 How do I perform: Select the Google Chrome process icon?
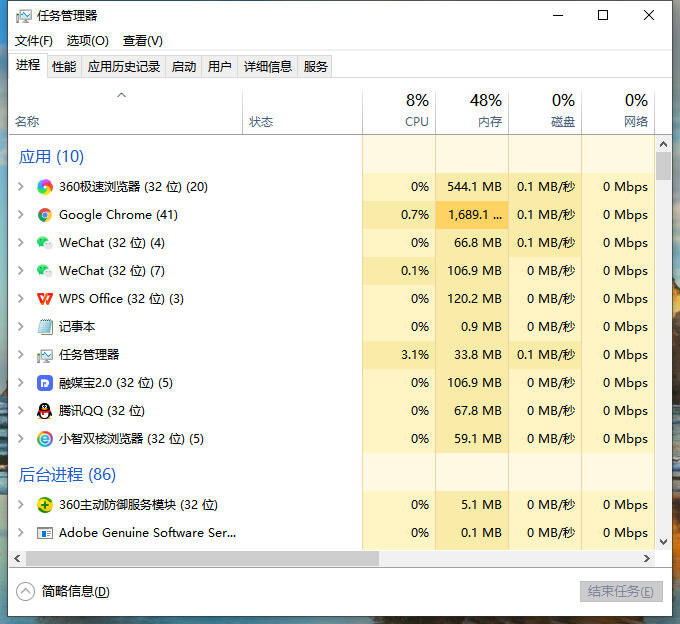pos(45,215)
